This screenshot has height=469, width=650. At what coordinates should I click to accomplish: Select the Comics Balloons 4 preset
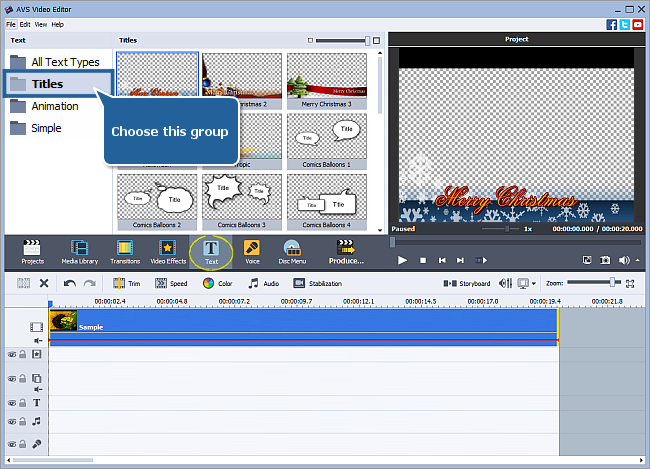(x=327, y=202)
